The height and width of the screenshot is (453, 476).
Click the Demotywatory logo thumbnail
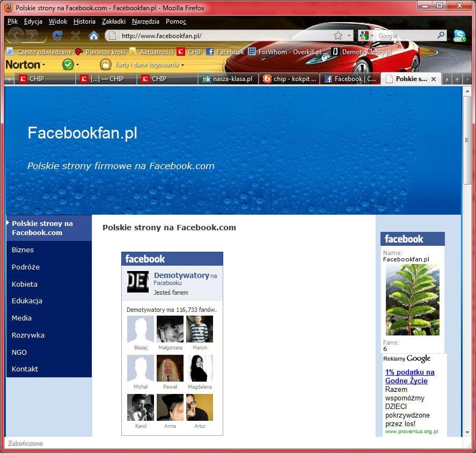(x=138, y=282)
